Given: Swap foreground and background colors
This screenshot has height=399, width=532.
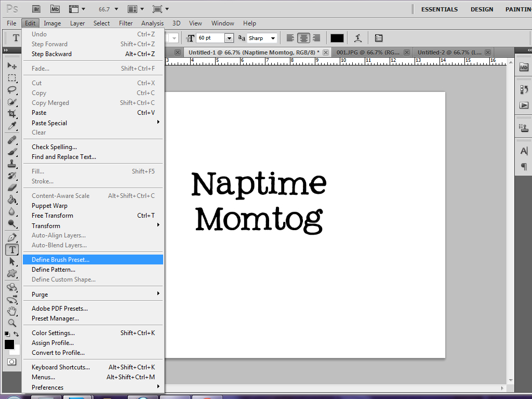Looking at the screenshot, I should tap(16, 334).
